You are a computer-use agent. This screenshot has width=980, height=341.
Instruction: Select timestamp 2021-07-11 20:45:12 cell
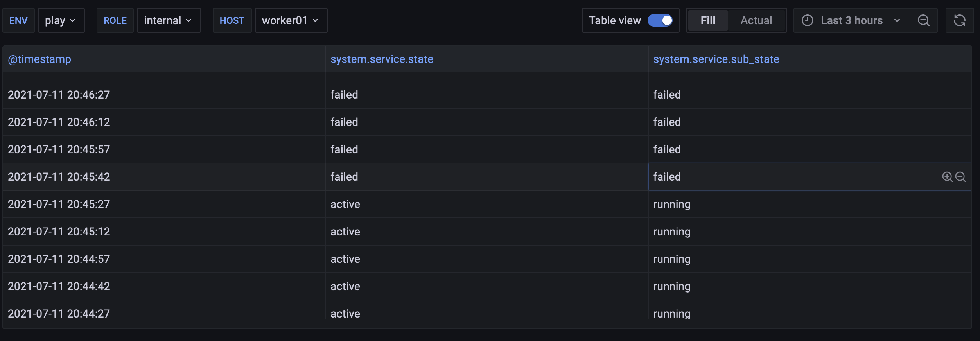pos(164,232)
